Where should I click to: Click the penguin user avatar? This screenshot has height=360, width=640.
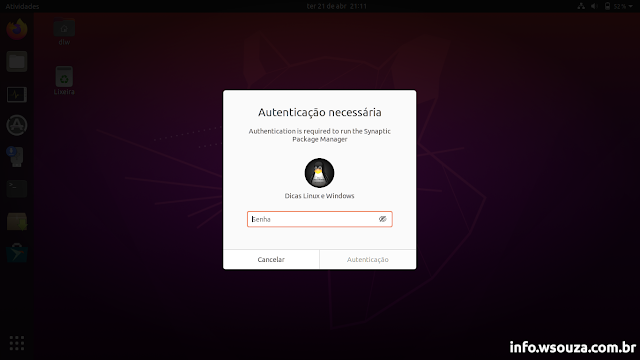[x=319, y=173]
